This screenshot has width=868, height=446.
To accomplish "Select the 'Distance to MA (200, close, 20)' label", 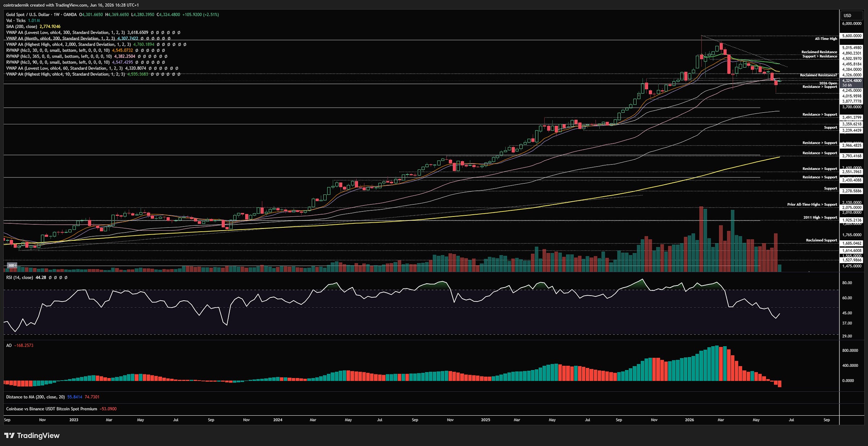I will click(x=35, y=397).
